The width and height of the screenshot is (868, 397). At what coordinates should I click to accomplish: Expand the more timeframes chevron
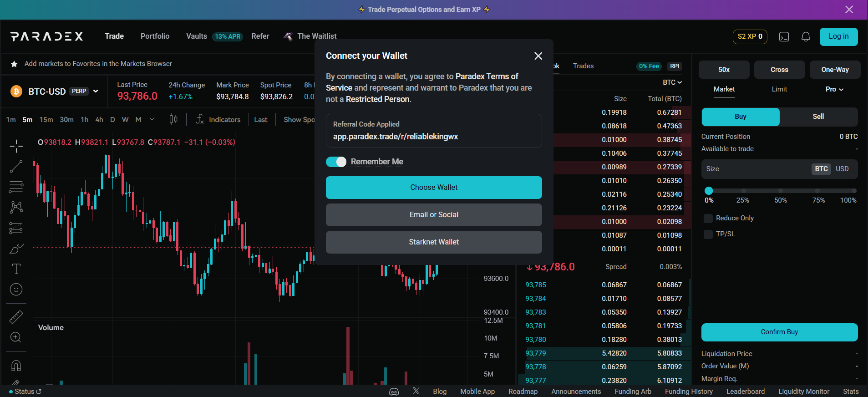pos(152,119)
